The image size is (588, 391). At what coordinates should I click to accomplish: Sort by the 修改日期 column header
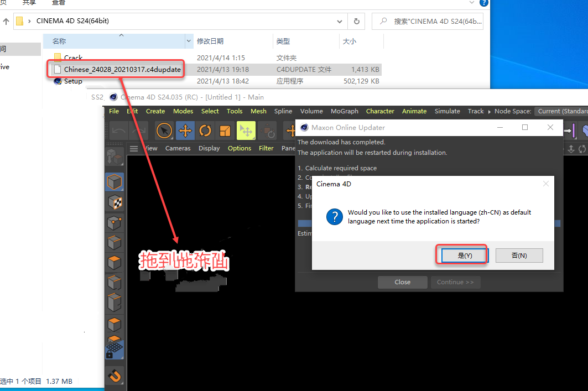210,41
